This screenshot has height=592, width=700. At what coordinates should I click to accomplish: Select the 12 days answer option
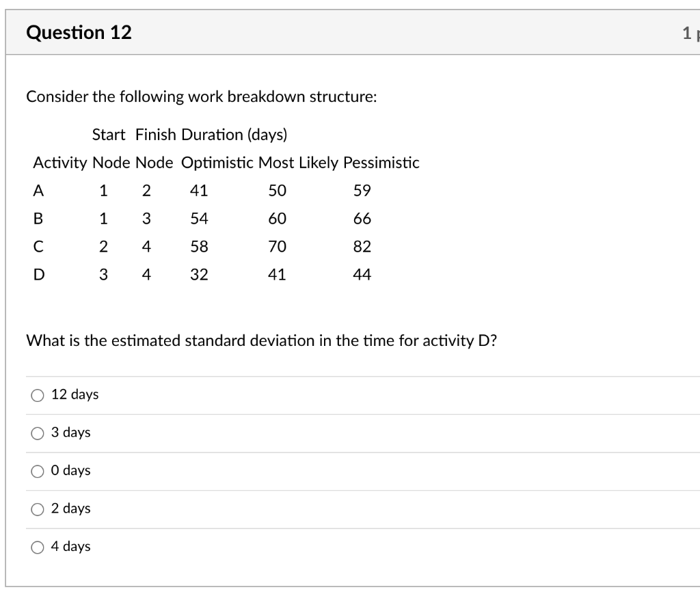[x=37, y=394]
